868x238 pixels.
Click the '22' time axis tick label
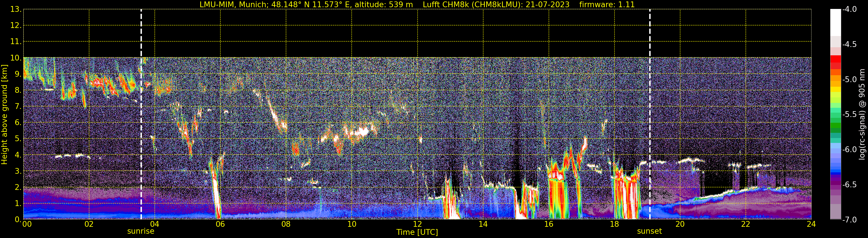[746, 224]
